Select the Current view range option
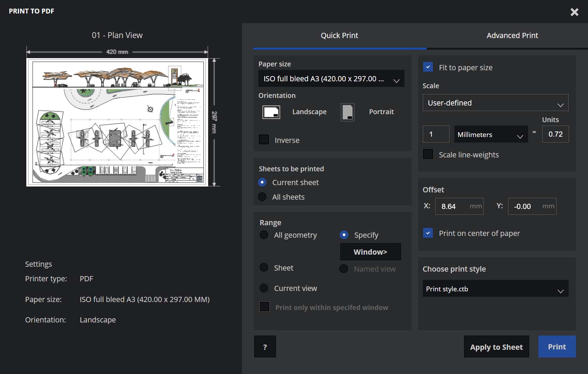Screen dimensions: 588x374 (264, 288)
